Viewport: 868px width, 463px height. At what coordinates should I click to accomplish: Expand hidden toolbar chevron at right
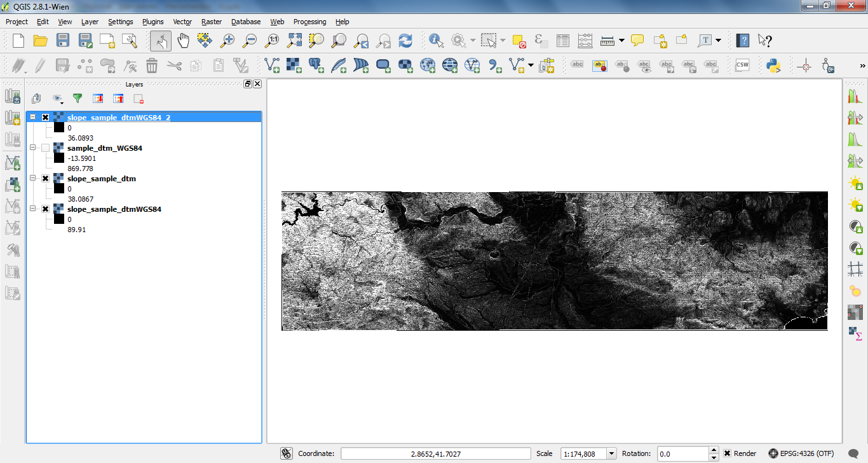click(862, 66)
